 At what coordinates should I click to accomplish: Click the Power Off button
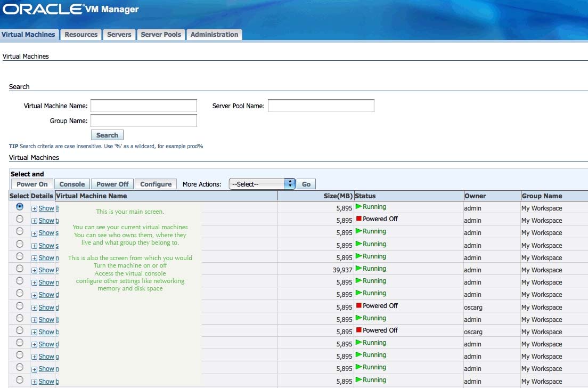pos(112,184)
